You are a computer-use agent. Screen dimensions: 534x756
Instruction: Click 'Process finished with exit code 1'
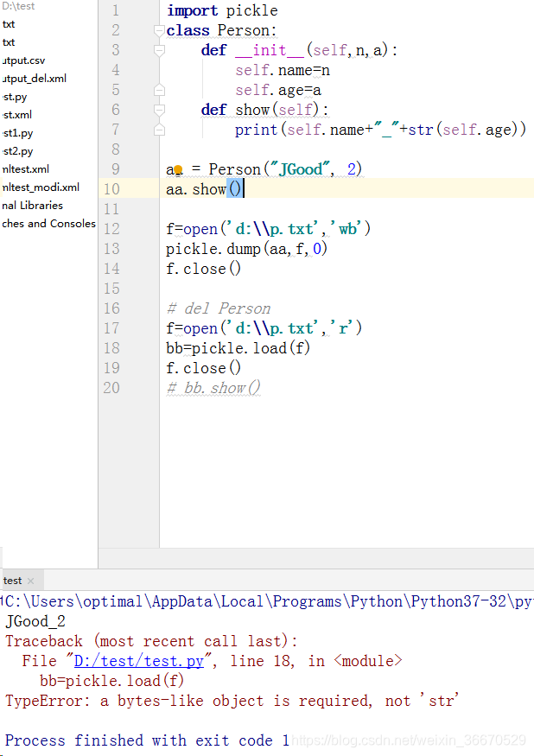click(x=147, y=740)
